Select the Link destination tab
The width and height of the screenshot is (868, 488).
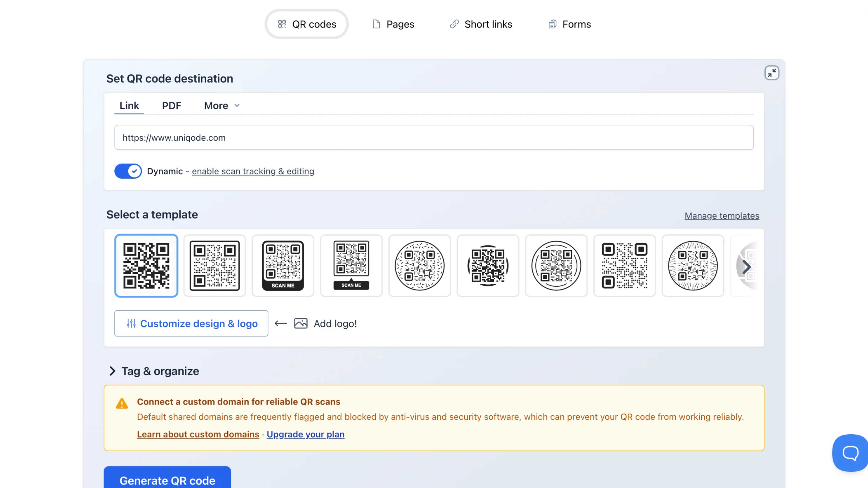pos(129,106)
